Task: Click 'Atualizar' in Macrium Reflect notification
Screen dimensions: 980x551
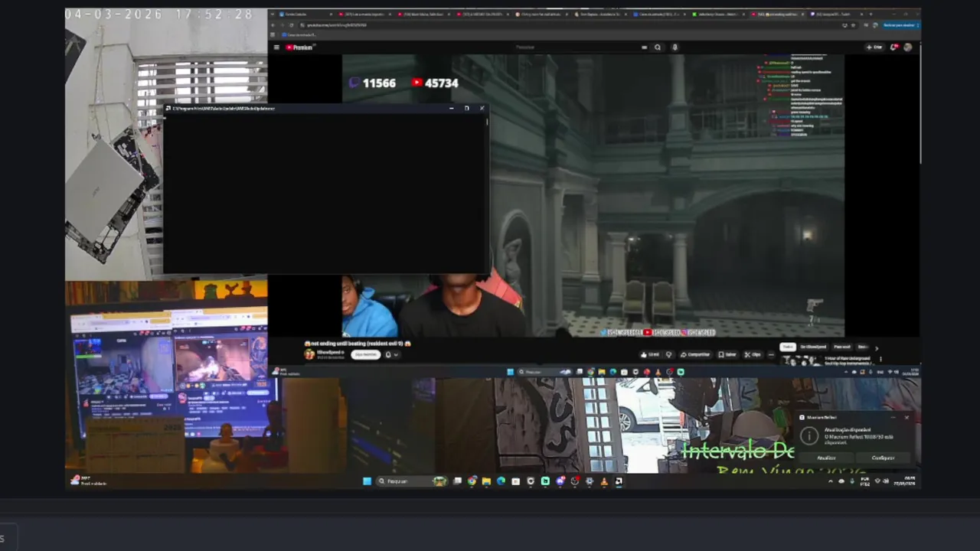Action: 826,458
